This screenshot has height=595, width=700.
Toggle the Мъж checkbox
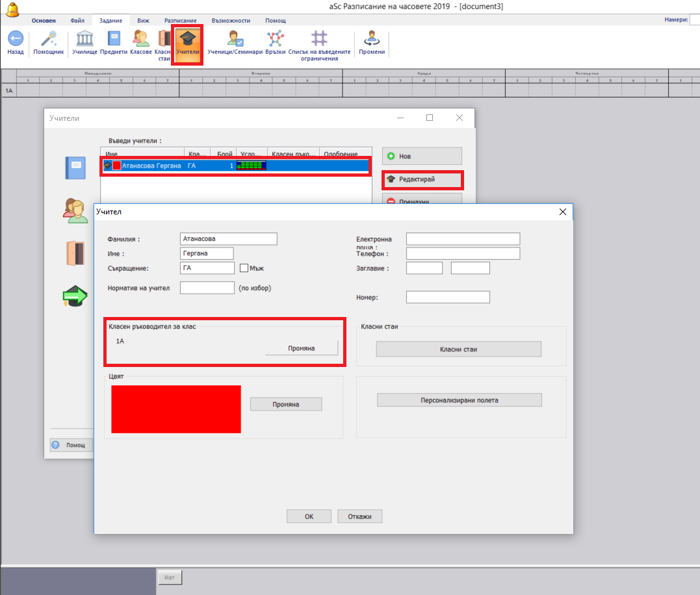click(x=244, y=268)
